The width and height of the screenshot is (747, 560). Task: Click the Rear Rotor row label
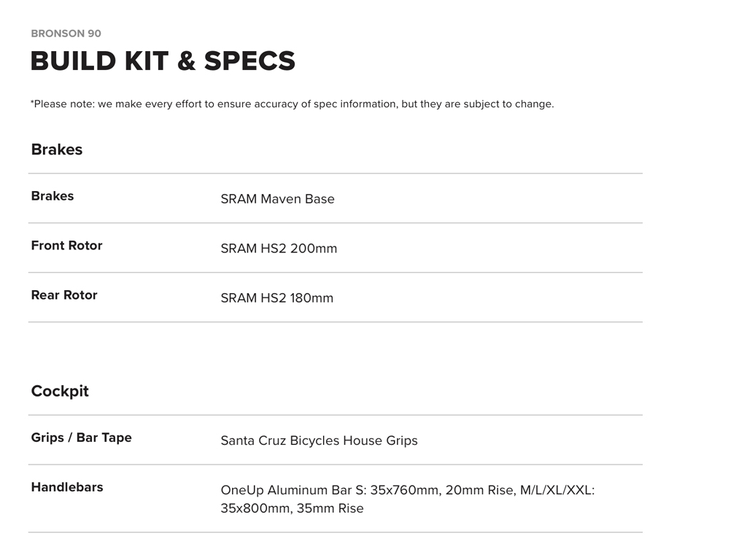click(x=64, y=295)
